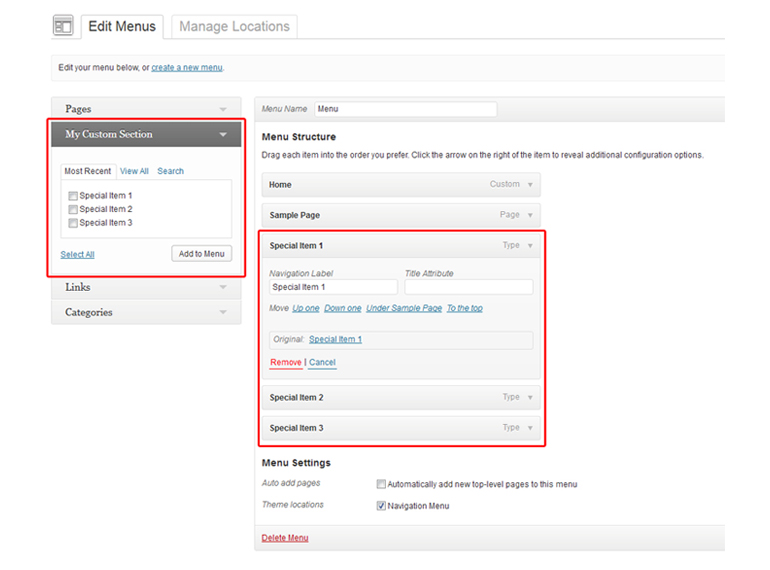Click the Menu Name input field
Image resolution: width=770 pixels, height=570 pixels.
click(405, 109)
